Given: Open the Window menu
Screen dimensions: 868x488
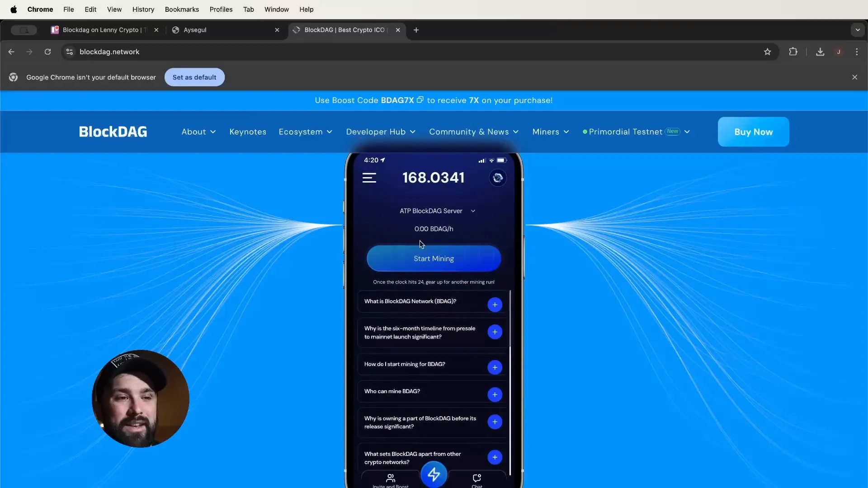Looking at the screenshot, I should [x=277, y=9].
